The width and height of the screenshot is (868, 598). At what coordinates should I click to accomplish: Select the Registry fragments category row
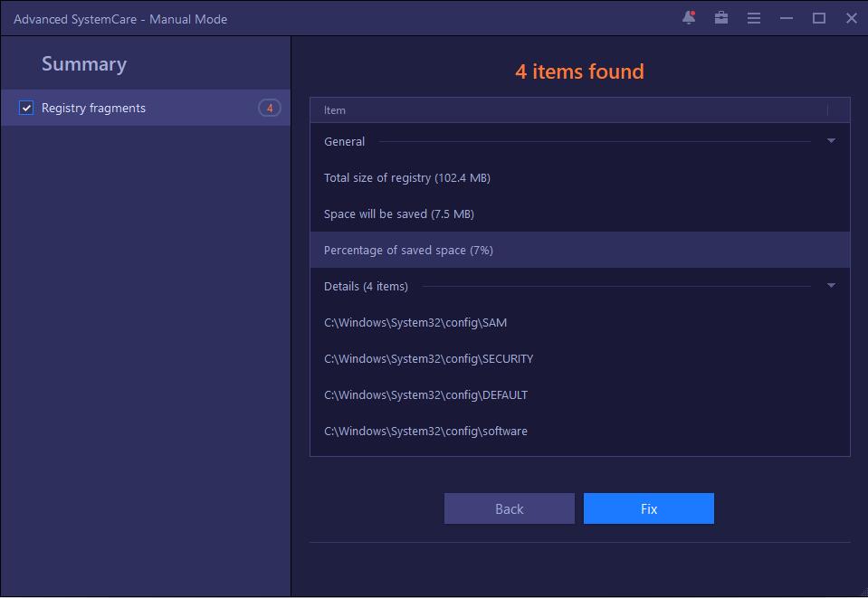click(146, 108)
